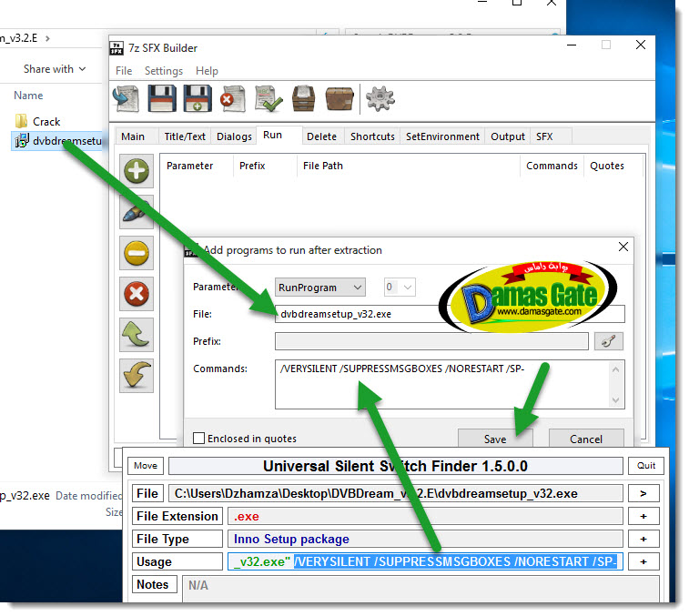This screenshot has width=689, height=616.
Task: Open the RunProgram parameter dropdown
Action: point(319,288)
